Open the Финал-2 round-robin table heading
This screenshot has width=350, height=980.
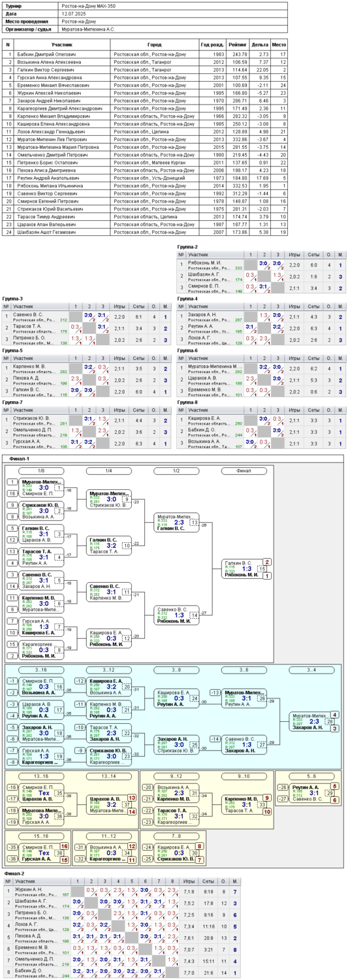[14, 873]
